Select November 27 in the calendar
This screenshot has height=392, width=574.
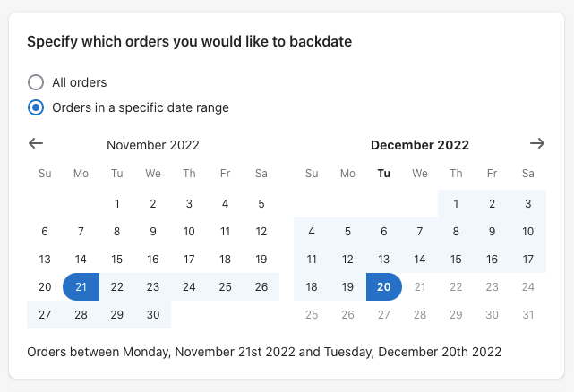[x=45, y=314]
